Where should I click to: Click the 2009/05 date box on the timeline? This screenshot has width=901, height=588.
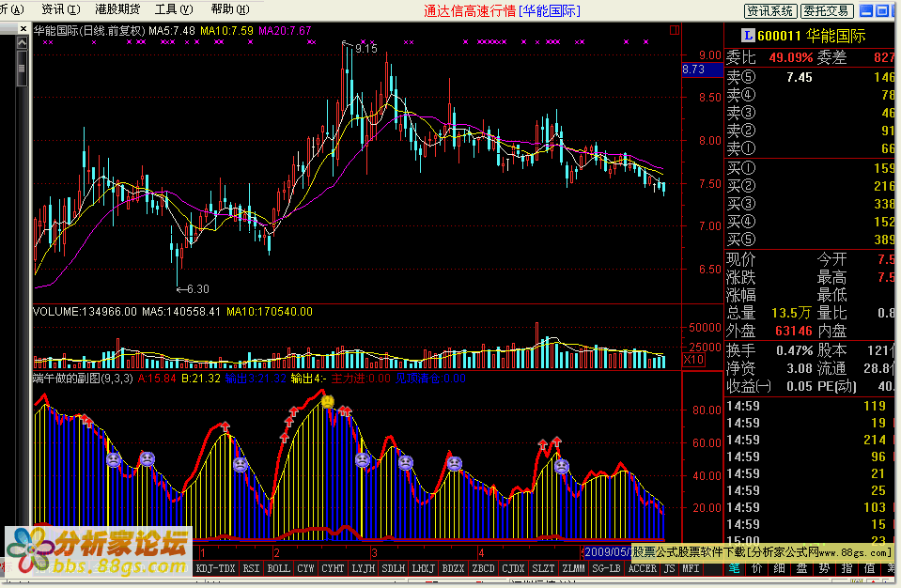click(x=608, y=552)
